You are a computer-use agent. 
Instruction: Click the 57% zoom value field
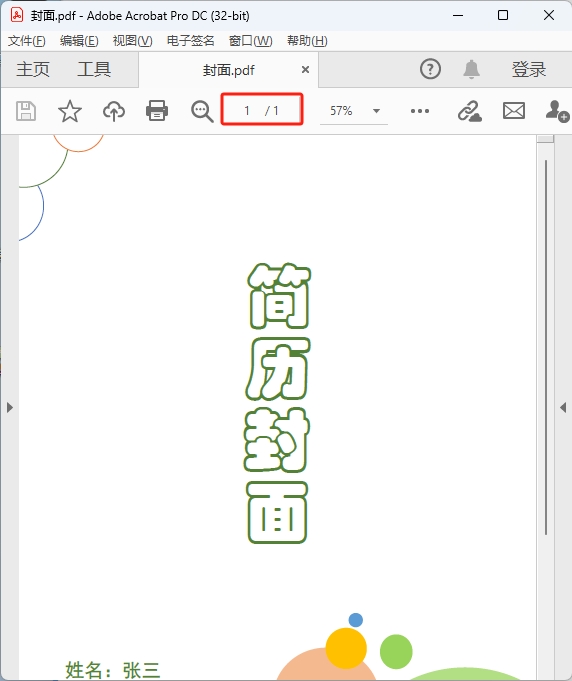pos(341,111)
